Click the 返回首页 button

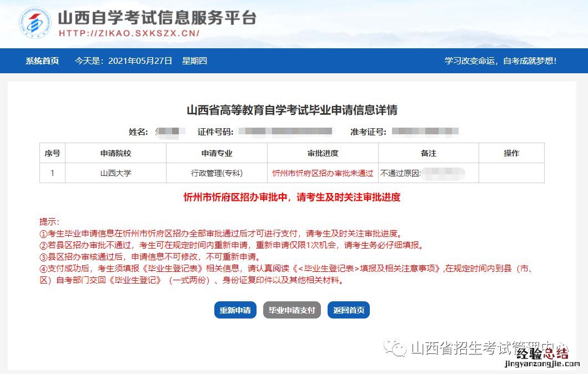(x=349, y=310)
